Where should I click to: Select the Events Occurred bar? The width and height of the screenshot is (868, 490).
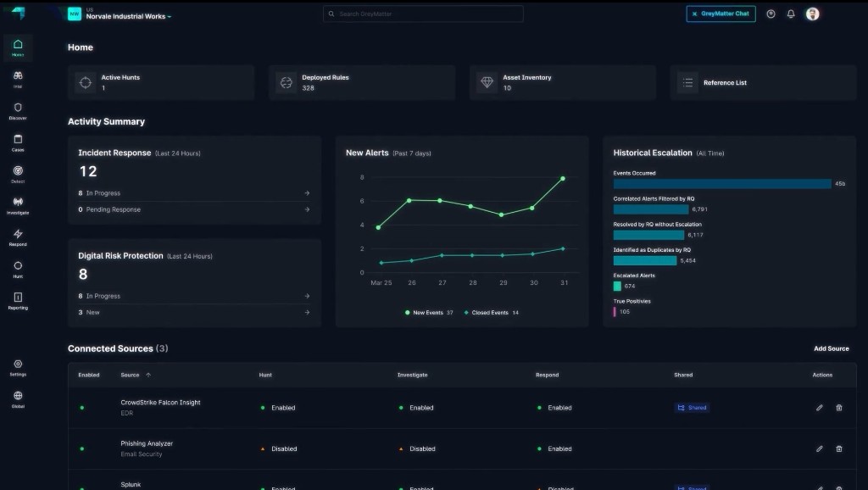[x=722, y=184]
